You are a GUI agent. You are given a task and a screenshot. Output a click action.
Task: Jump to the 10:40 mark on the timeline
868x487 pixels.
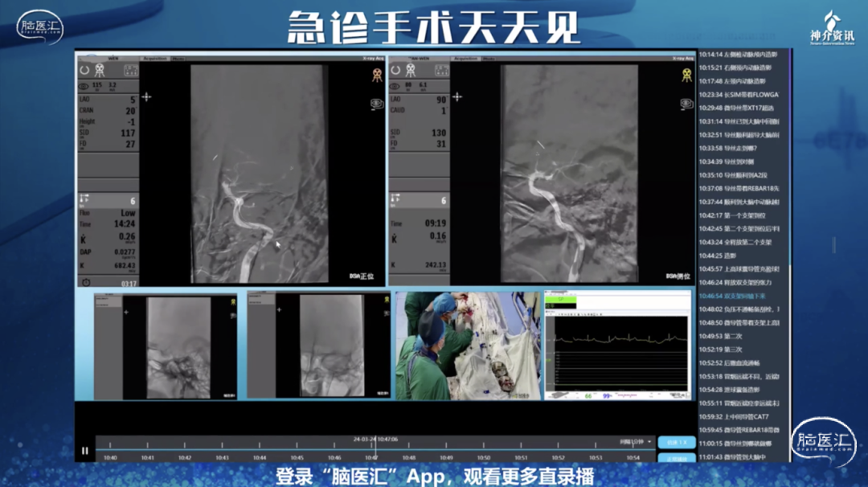pyautogui.click(x=110, y=458)
